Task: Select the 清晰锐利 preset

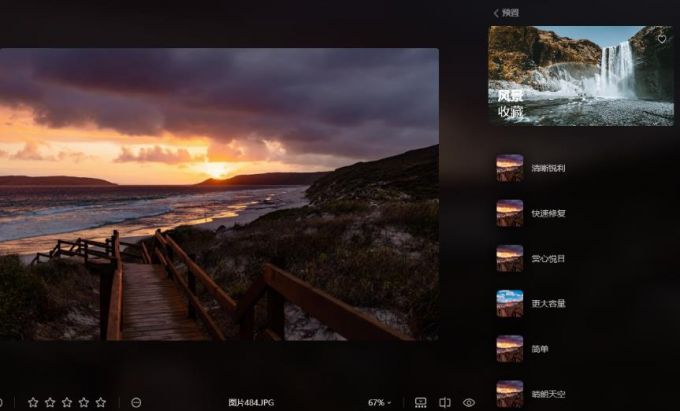Action: [548, 168]
